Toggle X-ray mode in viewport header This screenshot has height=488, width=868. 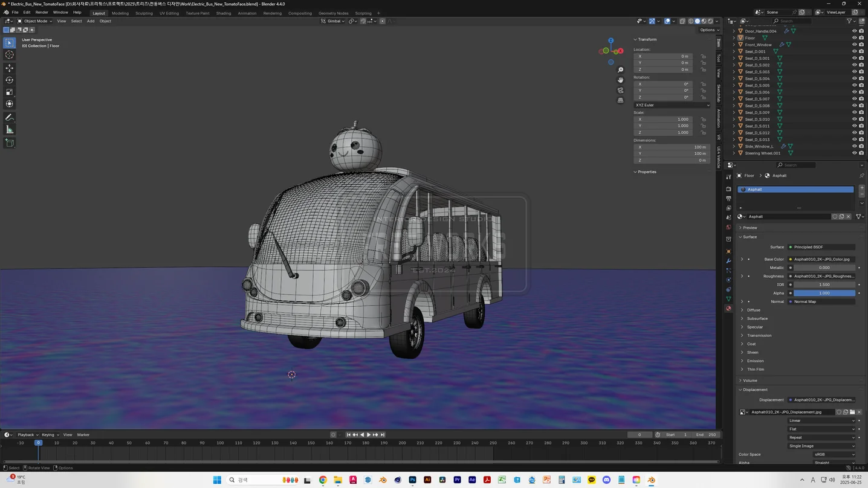click(x=682, y=21)
